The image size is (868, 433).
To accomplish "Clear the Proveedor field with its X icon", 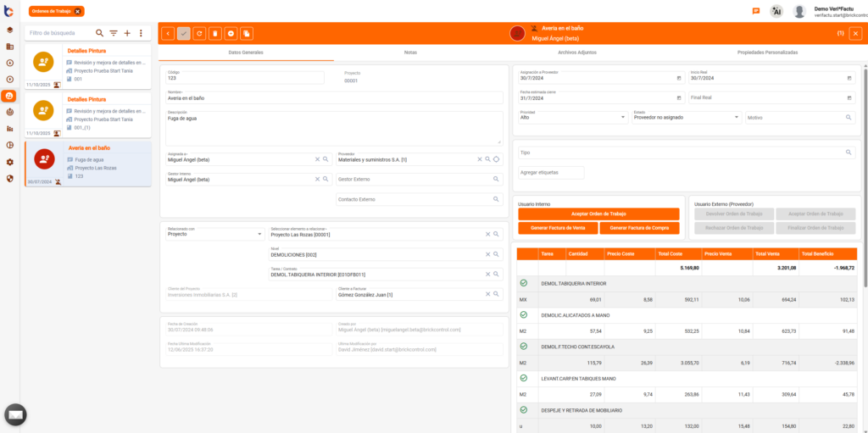I will pos(479,159).
